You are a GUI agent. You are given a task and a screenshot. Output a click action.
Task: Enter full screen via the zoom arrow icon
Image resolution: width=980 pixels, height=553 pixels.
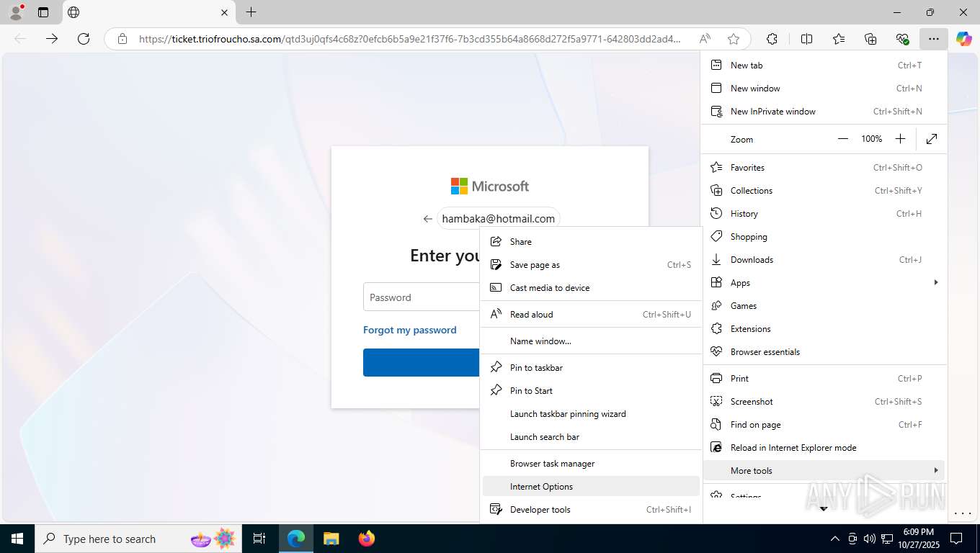coord(932,139)
